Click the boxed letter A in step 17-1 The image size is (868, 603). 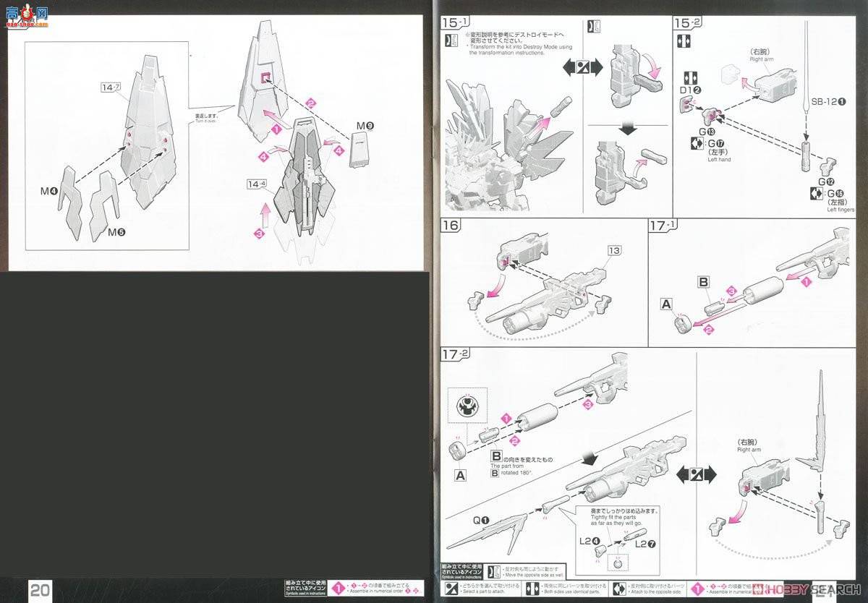pos(666,304)
